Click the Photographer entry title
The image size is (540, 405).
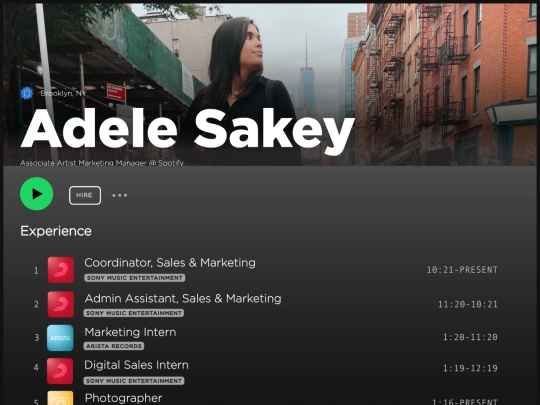[123, 398]
